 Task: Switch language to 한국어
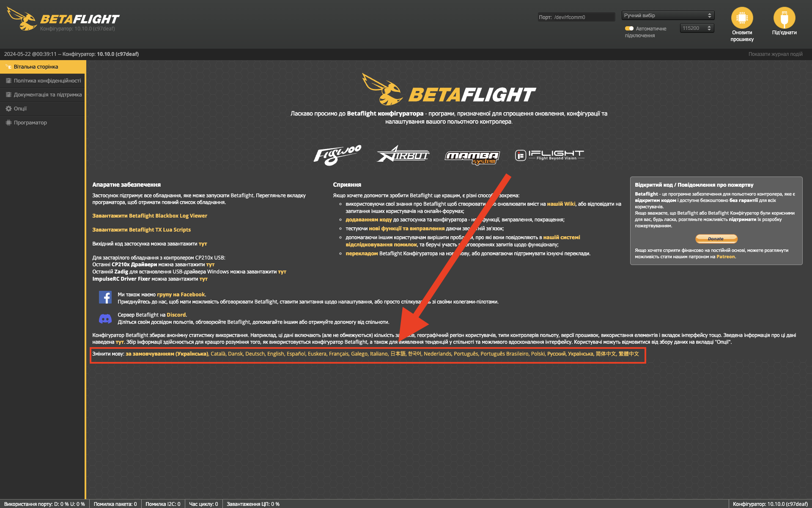(x=414, y=354)
